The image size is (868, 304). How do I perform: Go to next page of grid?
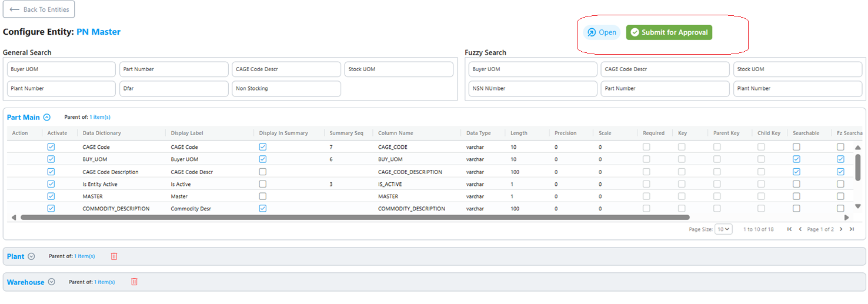(x=841, y=229)
